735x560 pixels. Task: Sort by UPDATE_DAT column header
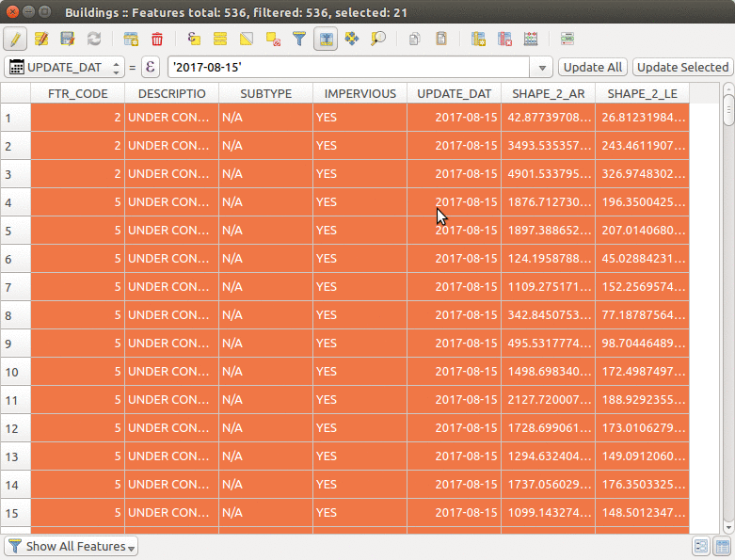tap(455, 93)
